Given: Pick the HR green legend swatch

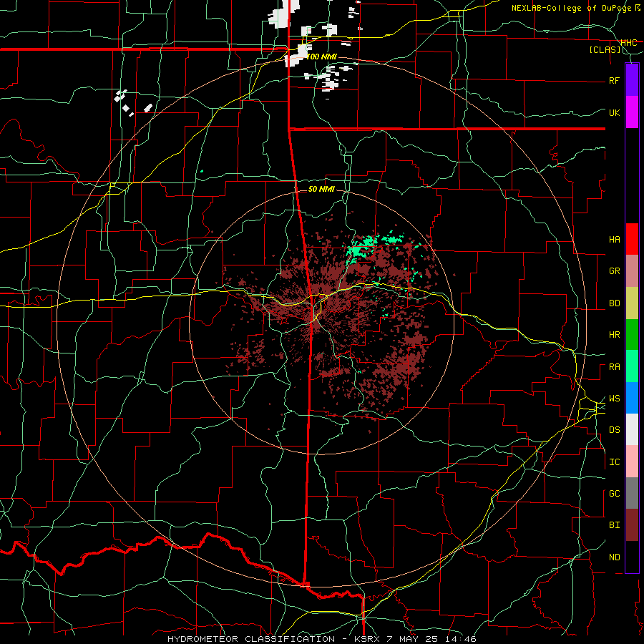Looking at the screenshot, I should coord(632,334).
